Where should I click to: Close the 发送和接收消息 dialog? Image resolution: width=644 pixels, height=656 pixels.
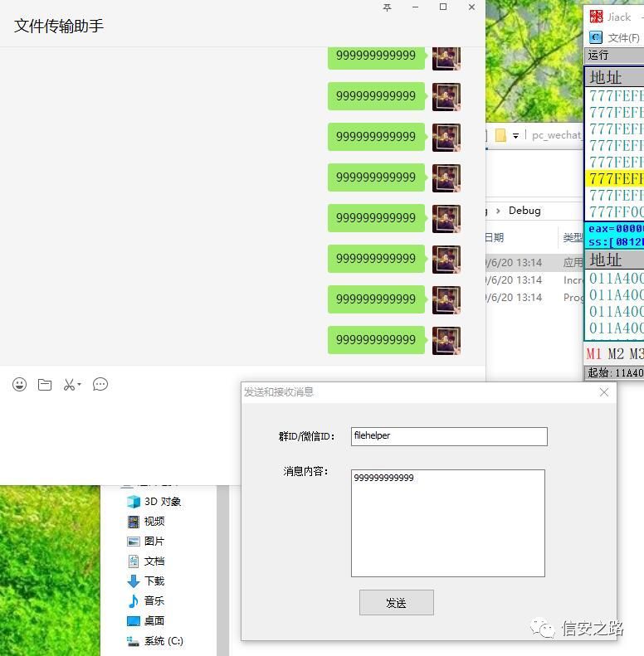pyautogui.click(x=604, y=392)
